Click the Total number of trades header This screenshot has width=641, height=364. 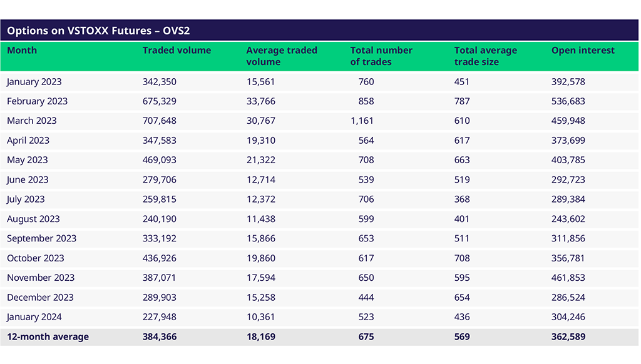point(381,56)
